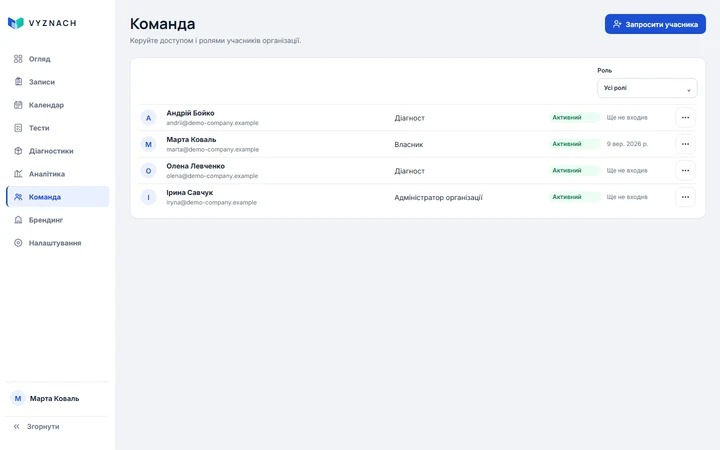Click Ще не входив for Олена Левченко
The image size is (720, 450).
pyautogui.click(x=627, y=170)
